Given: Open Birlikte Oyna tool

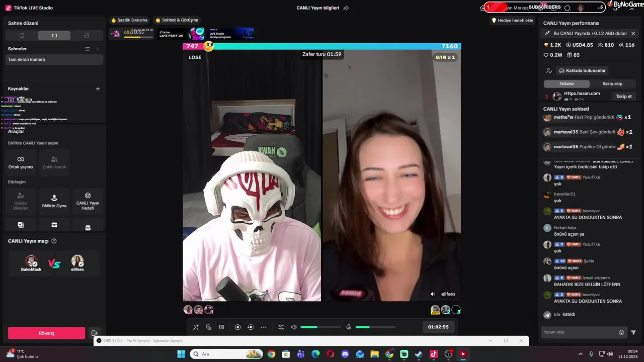Looking at the screenshot, I should tap(54, 201).
